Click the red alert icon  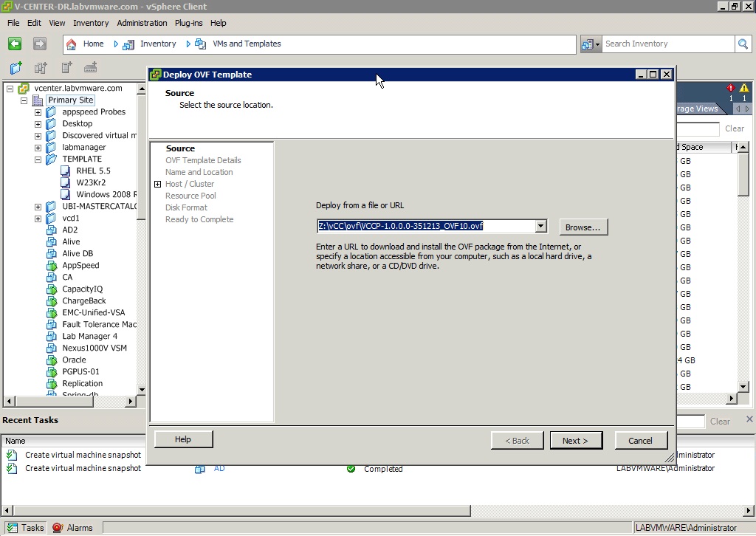pos(730,88)
